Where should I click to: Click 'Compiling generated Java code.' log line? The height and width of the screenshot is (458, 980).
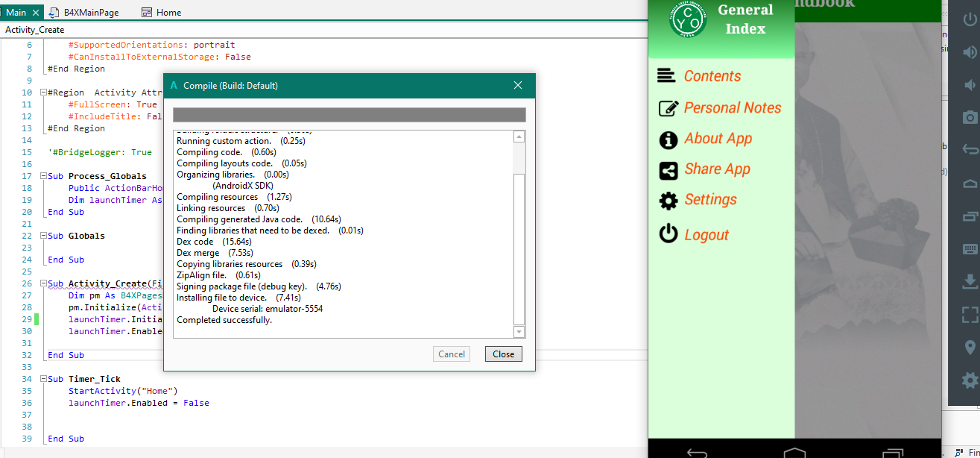(259, 219)
